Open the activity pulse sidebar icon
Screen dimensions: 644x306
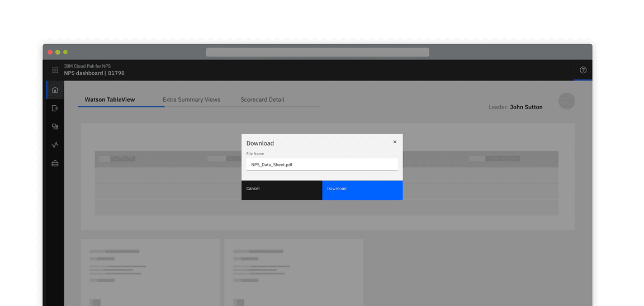pos(55,145)
